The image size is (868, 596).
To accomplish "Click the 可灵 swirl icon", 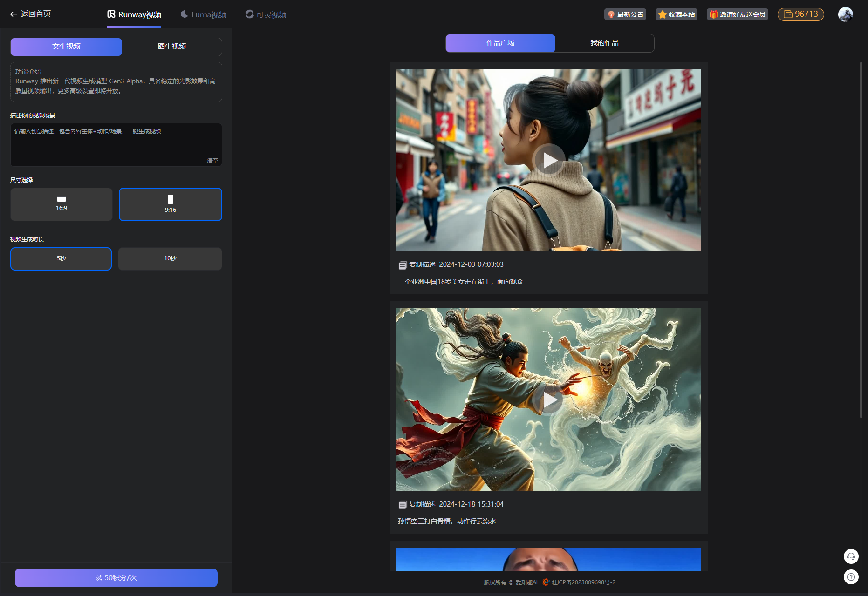I will click(250, 14).
